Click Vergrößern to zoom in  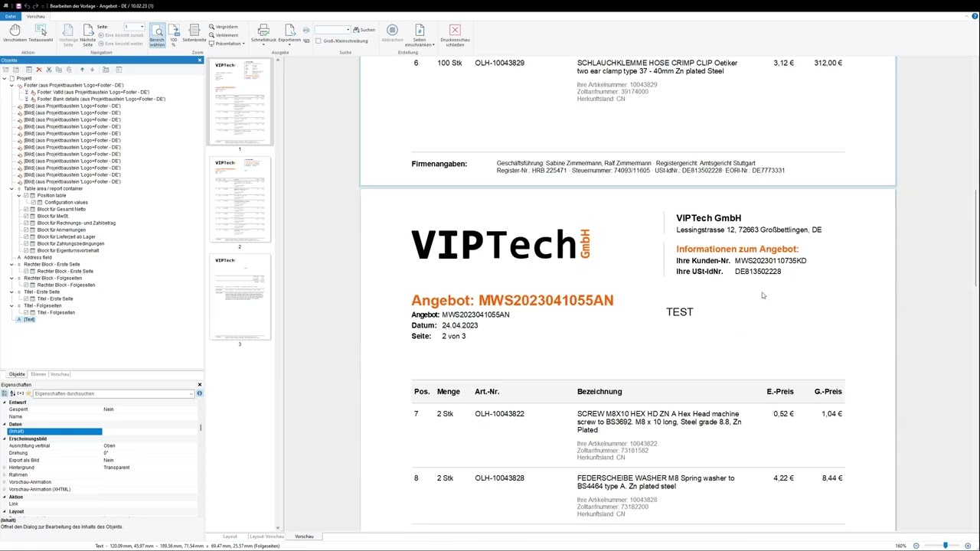pyautogui.click(x=224, y=27)
